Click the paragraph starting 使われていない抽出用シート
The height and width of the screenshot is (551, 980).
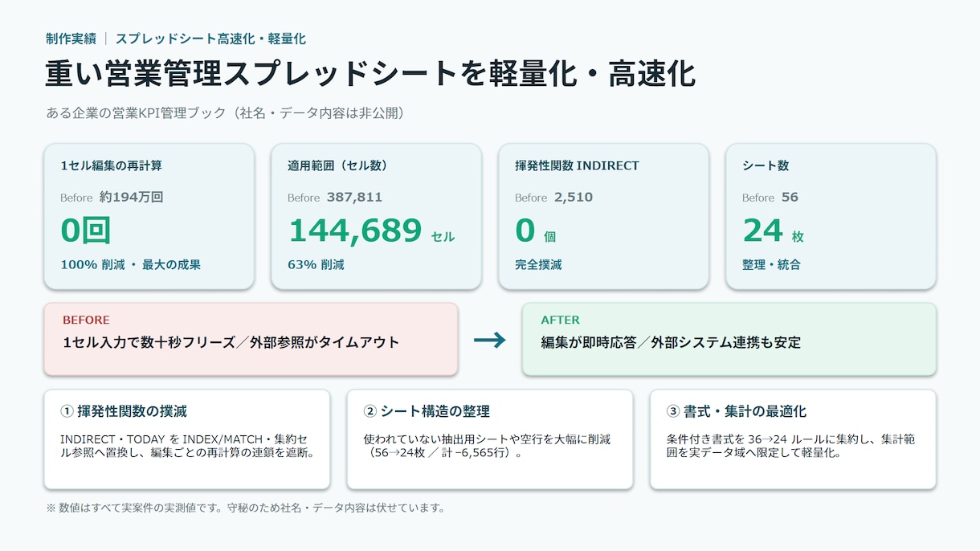point(487,446)
